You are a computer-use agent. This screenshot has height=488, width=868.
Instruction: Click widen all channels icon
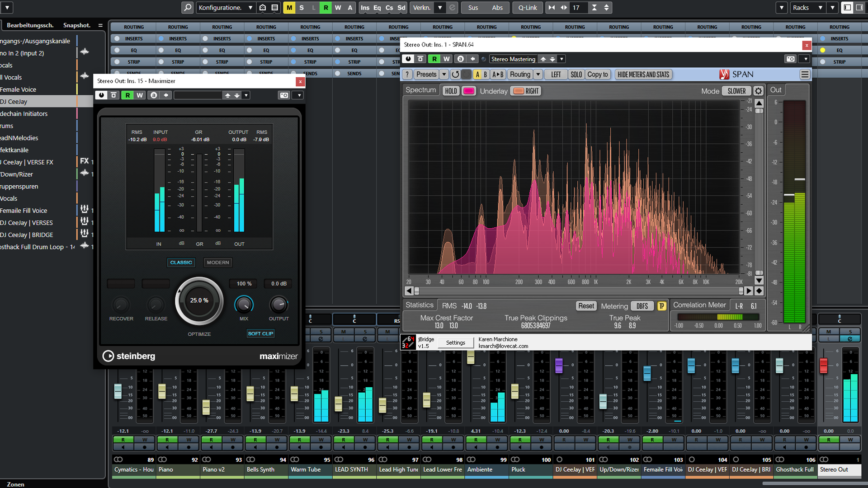(x=564, y=8)
